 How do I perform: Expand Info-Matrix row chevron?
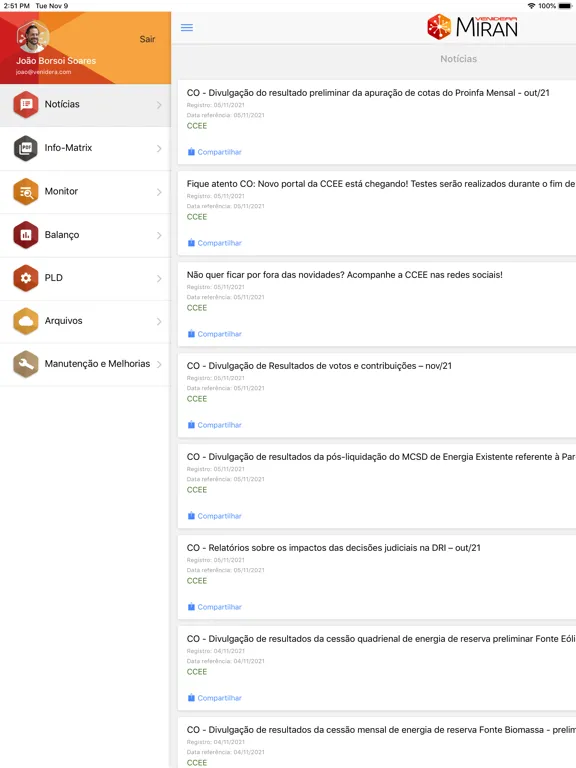tap(159, 148)
